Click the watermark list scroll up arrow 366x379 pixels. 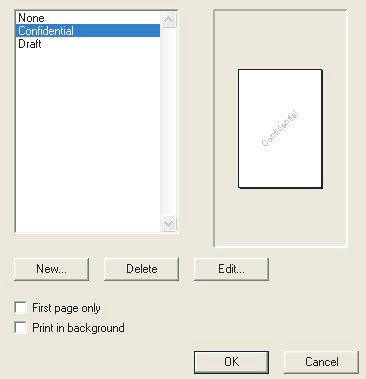pyautogui.click(x=168, y=20)
